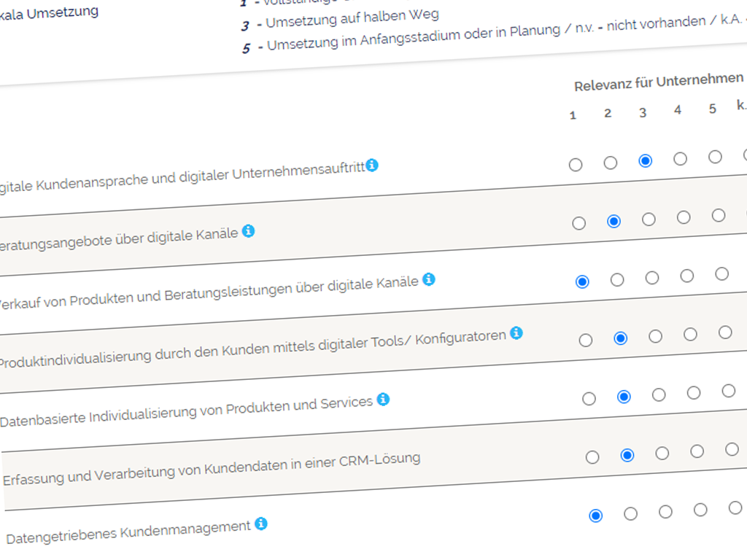The image size is (747, 560).
Task: Select relevance 4 for CRM-Lösung row
Action: click(697, 451)
